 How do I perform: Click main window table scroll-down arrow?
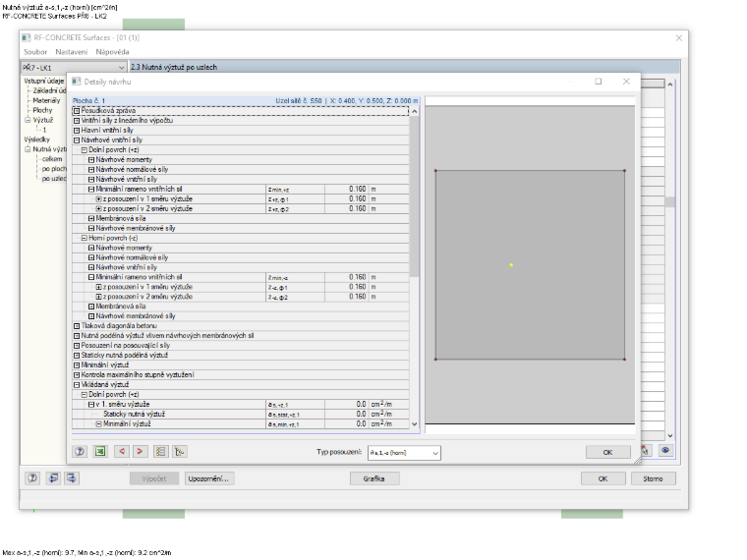(670, 435)
